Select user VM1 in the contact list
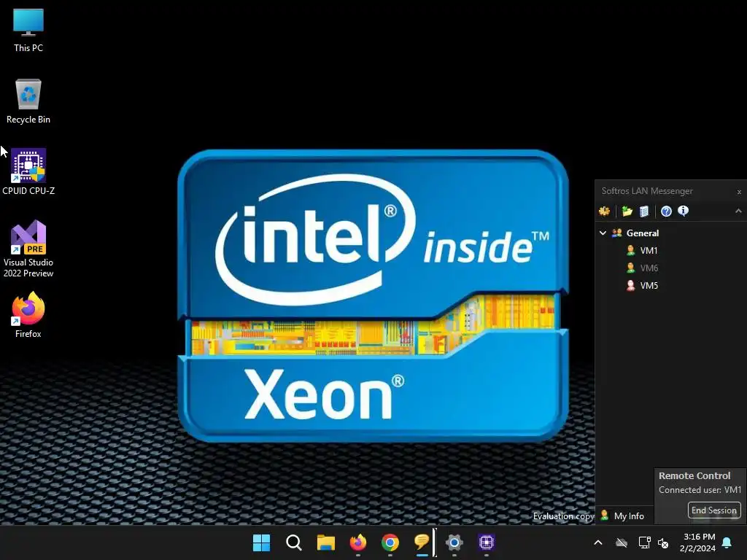The height and width of the screenshot is (560, 747). click(x=649, y=251)
